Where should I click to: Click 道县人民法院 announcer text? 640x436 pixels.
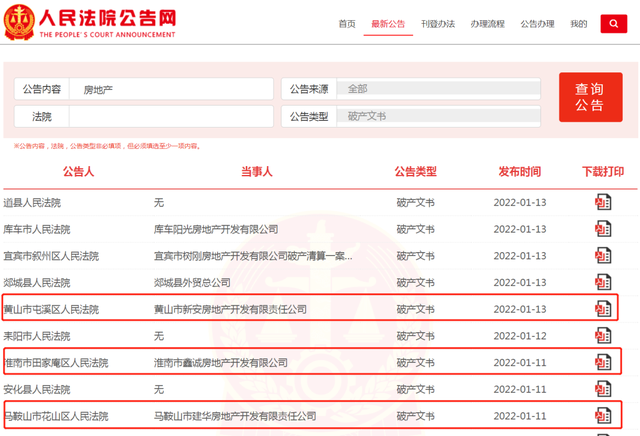click(x=32, y=202)
